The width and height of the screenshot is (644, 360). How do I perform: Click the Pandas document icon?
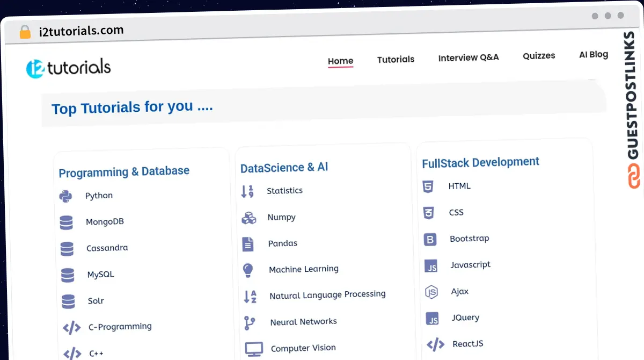[247, 243]
